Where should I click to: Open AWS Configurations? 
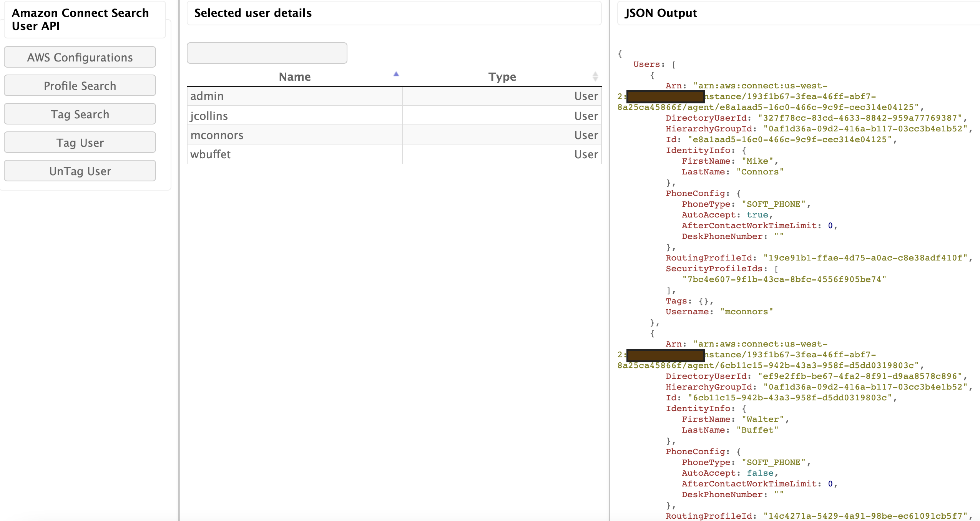click(x=80, y=57)
